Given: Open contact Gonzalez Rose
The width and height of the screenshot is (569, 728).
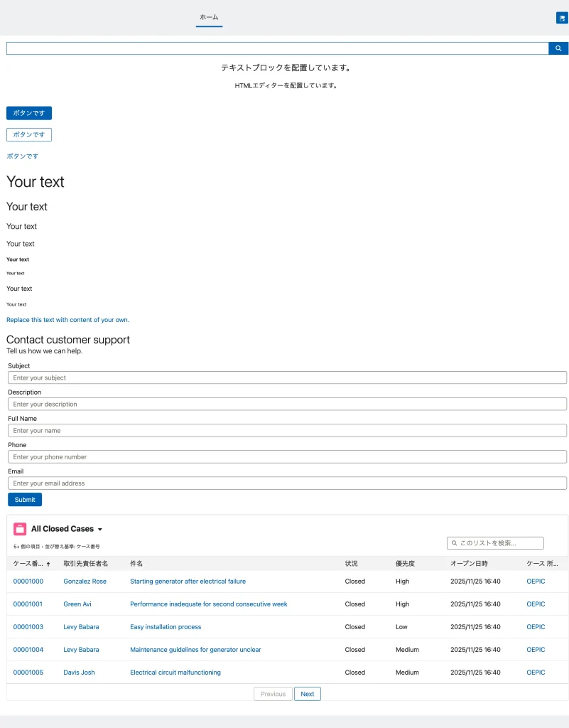Looking at the screenshot, I should click(x=85, y=582).
